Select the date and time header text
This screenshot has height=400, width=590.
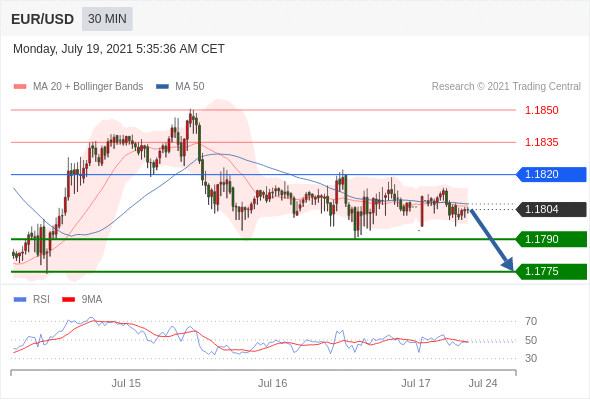(x=119, y=49)
